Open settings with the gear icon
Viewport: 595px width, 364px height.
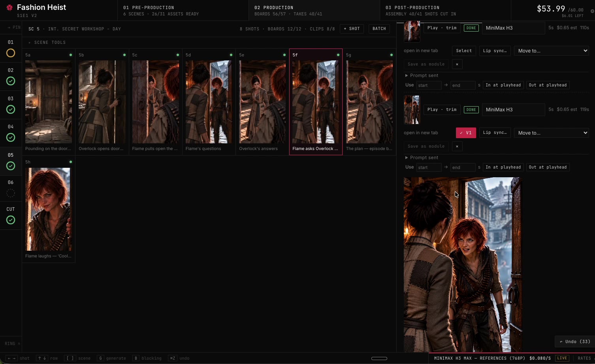pyautogui.click(x=592, y=11)
